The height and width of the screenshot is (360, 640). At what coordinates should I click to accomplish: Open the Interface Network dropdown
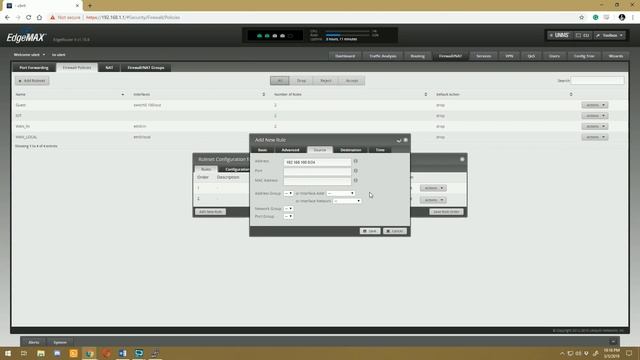tap(347, 201)
